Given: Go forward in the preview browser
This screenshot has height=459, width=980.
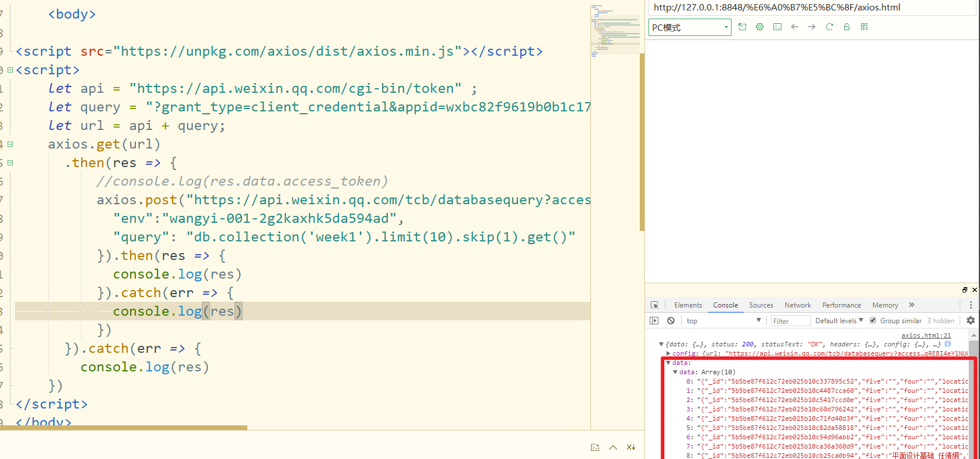Looking at the screenshot, I should tap(812, 27).
